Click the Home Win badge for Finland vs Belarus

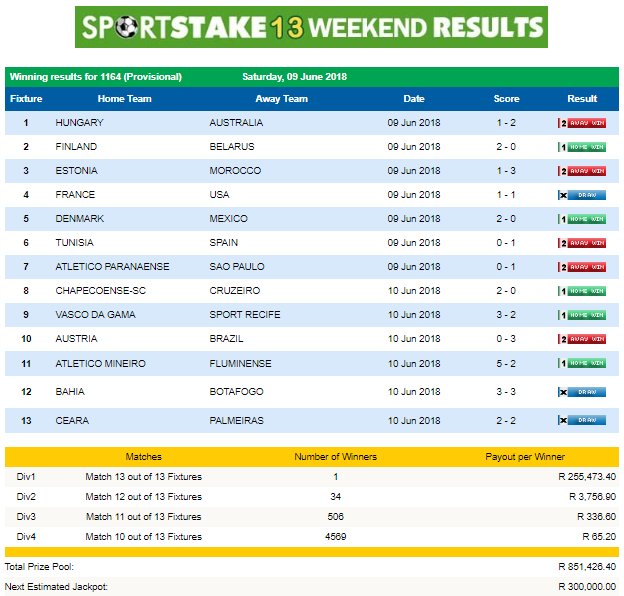[x=582, y=147]
